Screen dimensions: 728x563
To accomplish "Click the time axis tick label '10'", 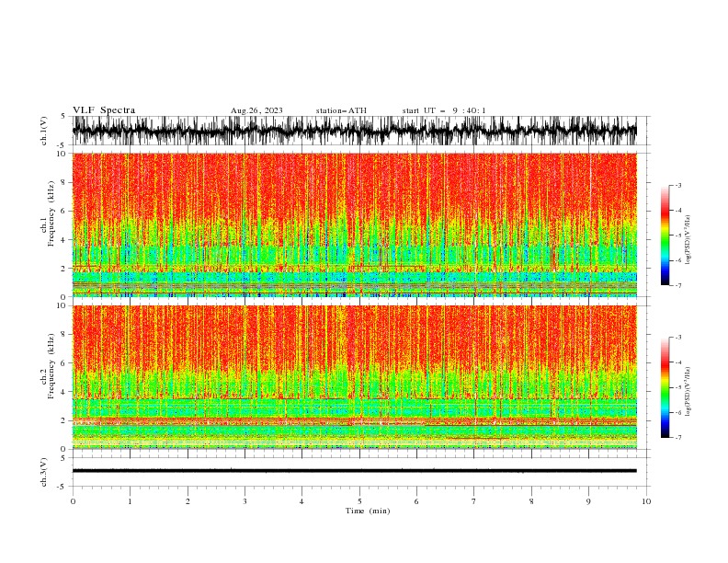I will point(646,501).
